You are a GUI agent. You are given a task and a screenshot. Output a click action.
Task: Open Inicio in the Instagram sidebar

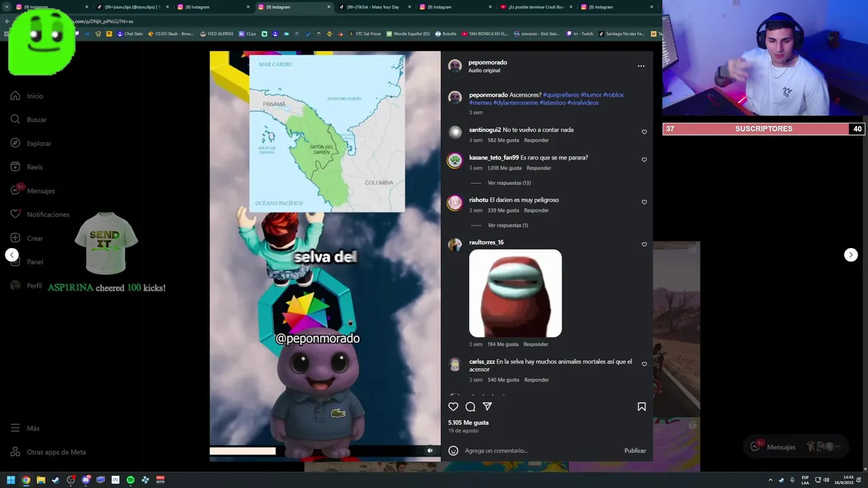pos(26,96)
